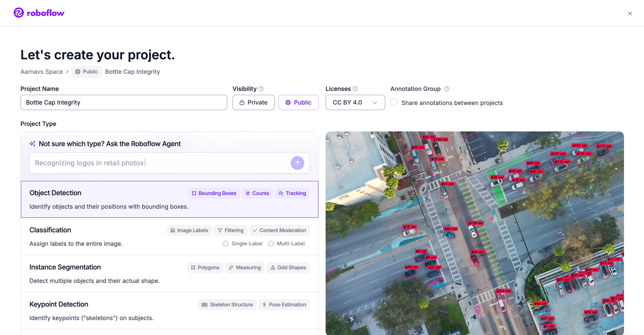
Task: Click Bottle Cap Integrity breadcrumb text
Action: 133,72
